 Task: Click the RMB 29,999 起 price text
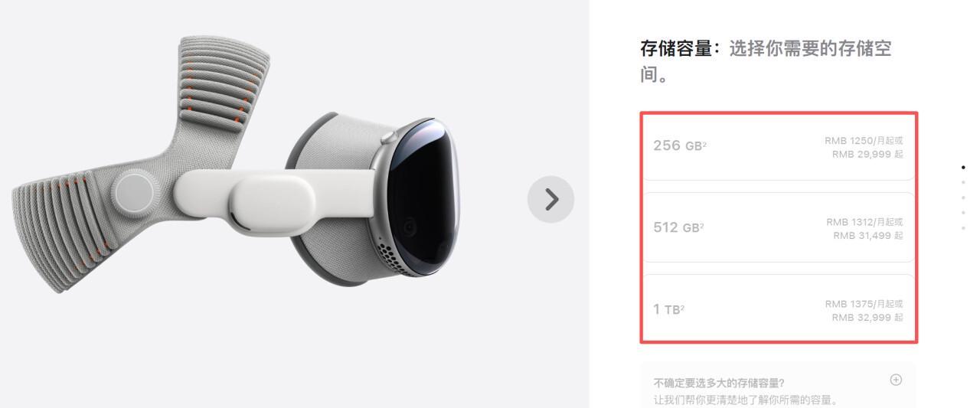coord(867,154)
